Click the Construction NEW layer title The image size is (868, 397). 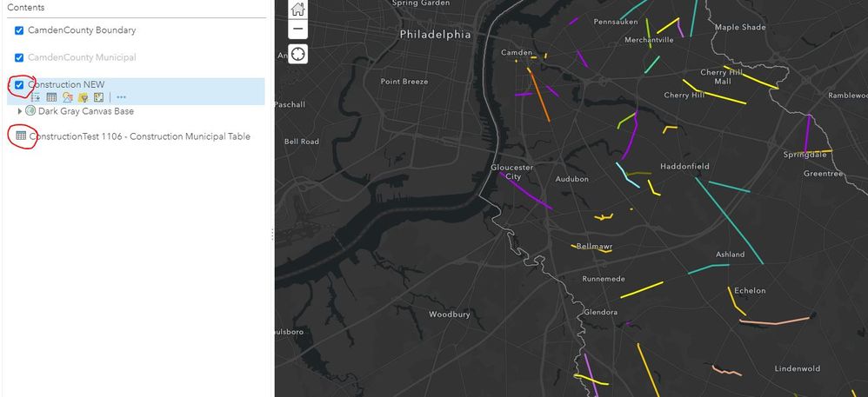click(66, 84)
